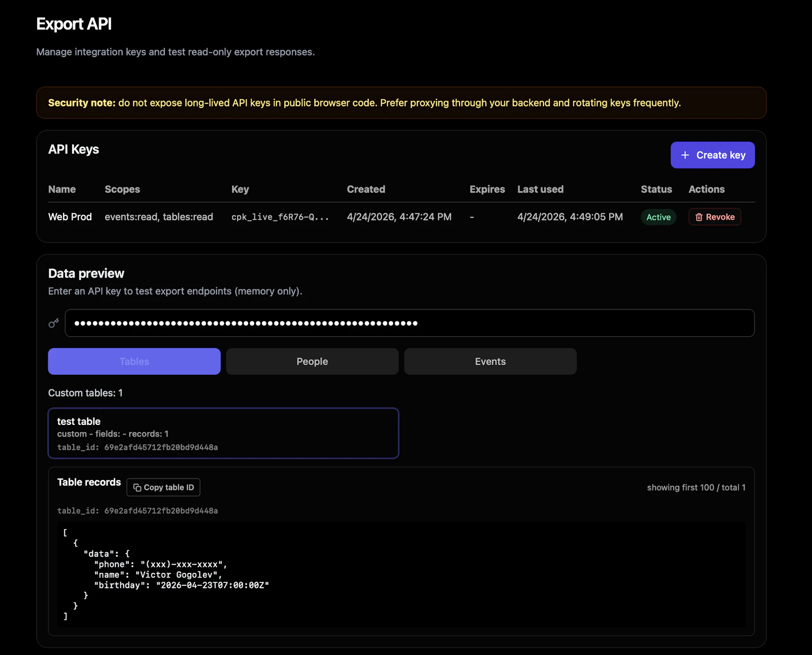
Task: Click the Custom tables: 1 label
Action: pyautogui.click(x=85, y=393)
